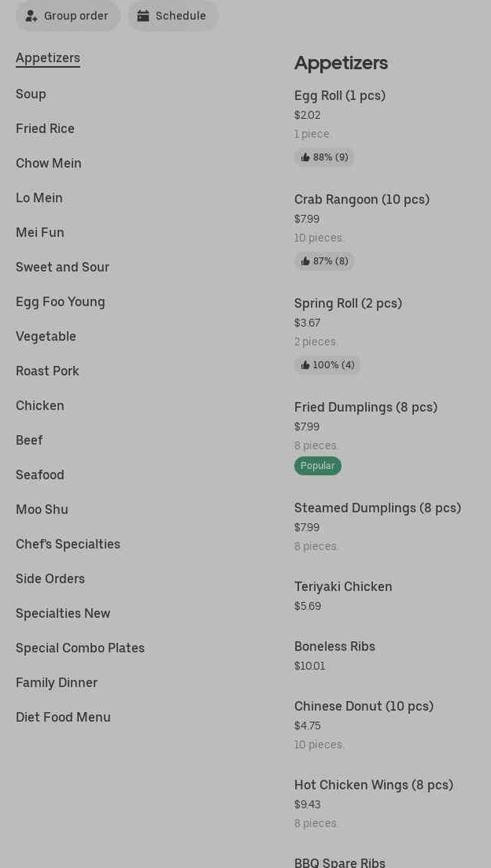Viewport: 491px width, 868px height.
Task: Click the Schedule calendar icon
Action: [143, 16]
